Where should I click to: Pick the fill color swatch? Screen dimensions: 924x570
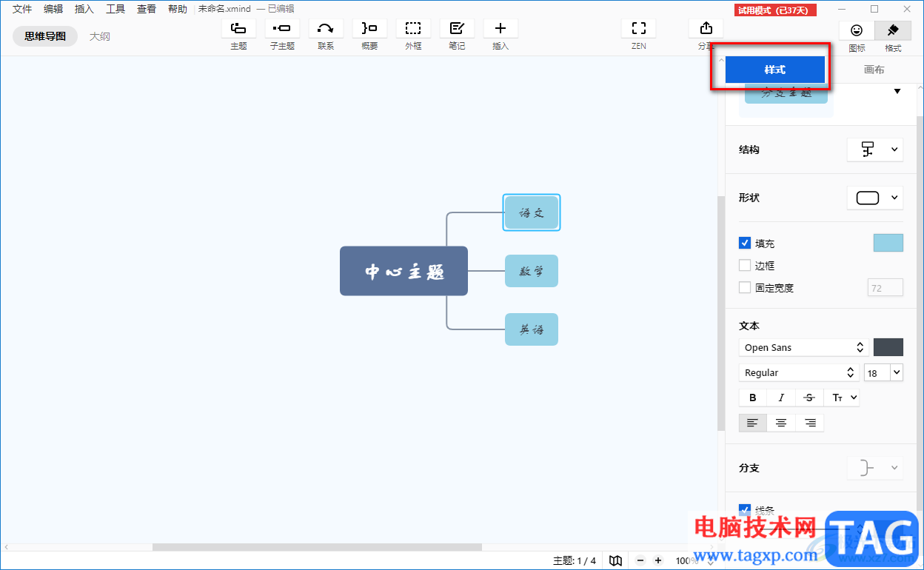(888, 243)
